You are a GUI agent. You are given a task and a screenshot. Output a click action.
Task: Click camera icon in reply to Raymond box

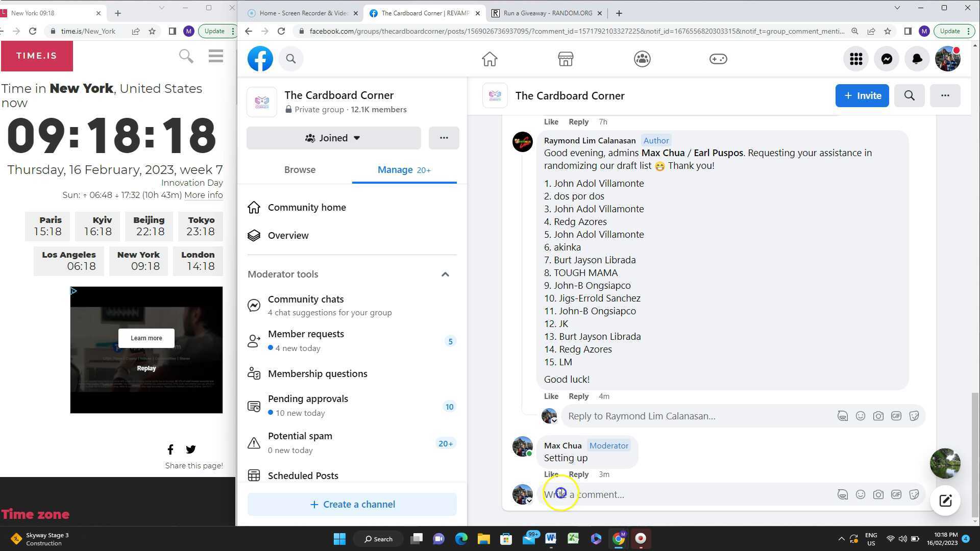click(878, 416)
